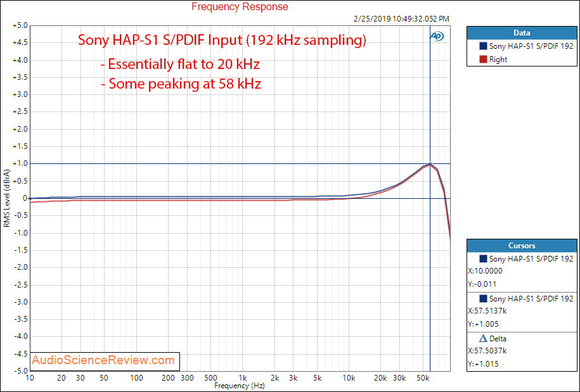This screenshot has height=392, width=580.
Task: Click the Delta triangle icon in Cursors panel
Action: click(x=483, y=338)
